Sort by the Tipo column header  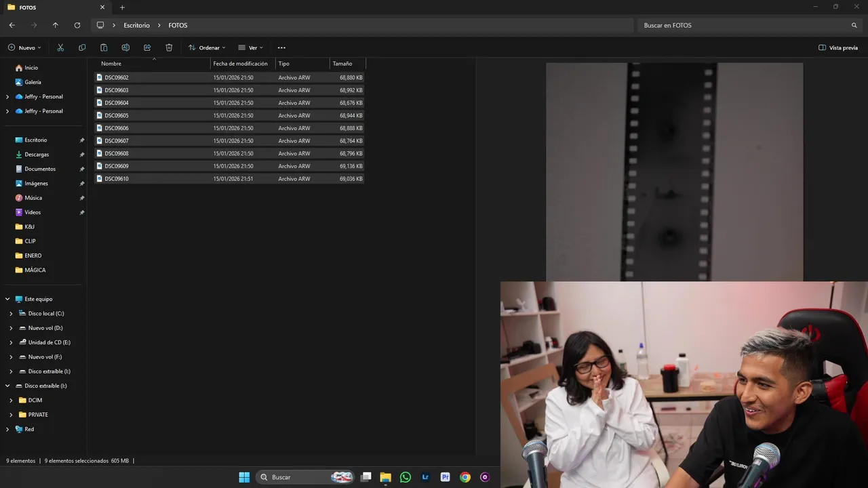[x=284, y=64]
